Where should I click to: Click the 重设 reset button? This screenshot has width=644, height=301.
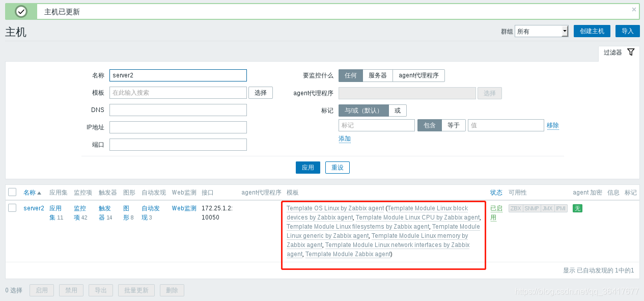338,168
